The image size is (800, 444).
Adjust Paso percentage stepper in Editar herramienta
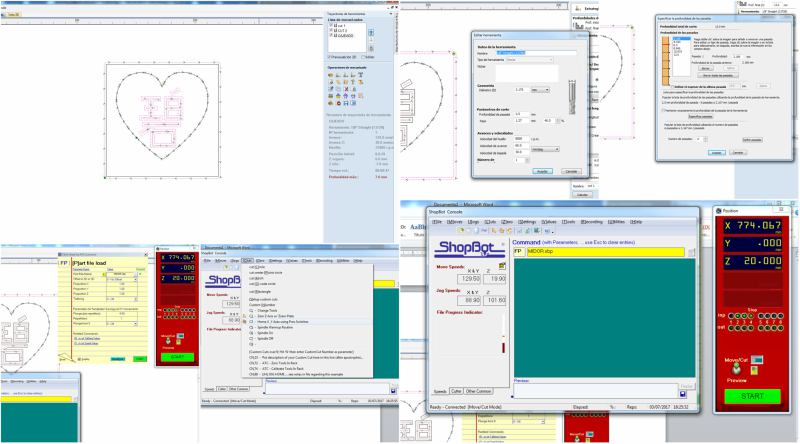tap(559, 121)
